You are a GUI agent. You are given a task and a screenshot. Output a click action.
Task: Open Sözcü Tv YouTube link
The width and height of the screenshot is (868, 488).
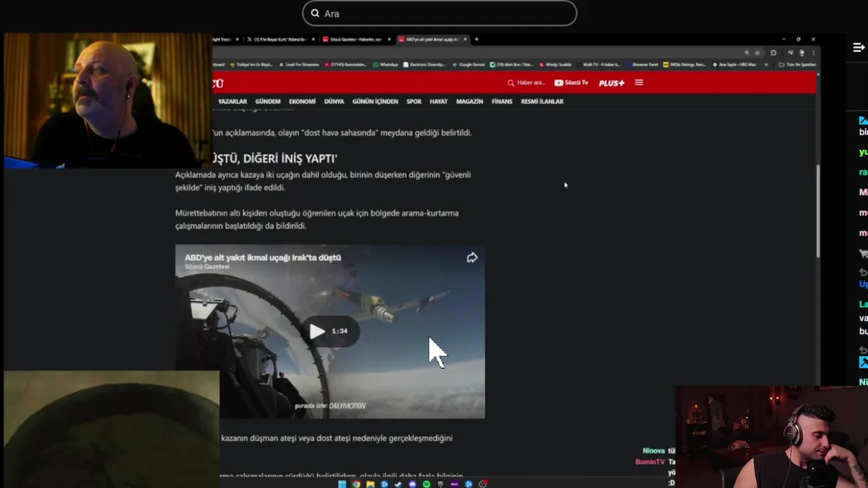point(572,83)
